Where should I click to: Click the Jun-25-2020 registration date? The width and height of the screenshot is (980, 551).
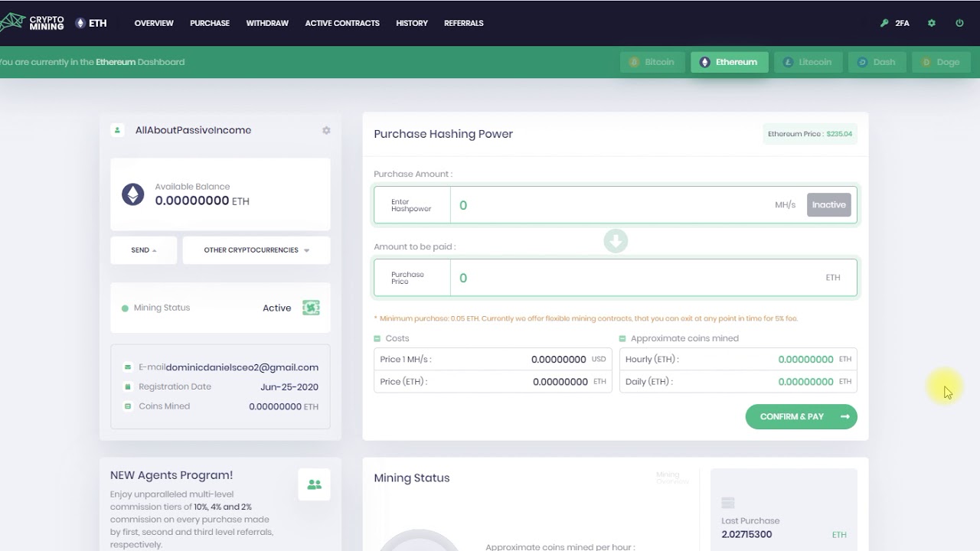click(289, 387)
